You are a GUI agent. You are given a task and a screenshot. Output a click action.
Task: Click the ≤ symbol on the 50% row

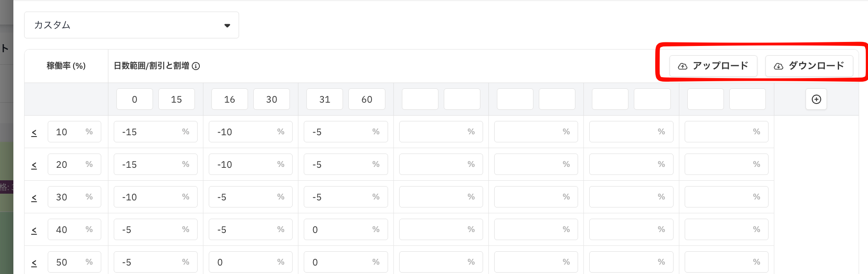[34, 263]
